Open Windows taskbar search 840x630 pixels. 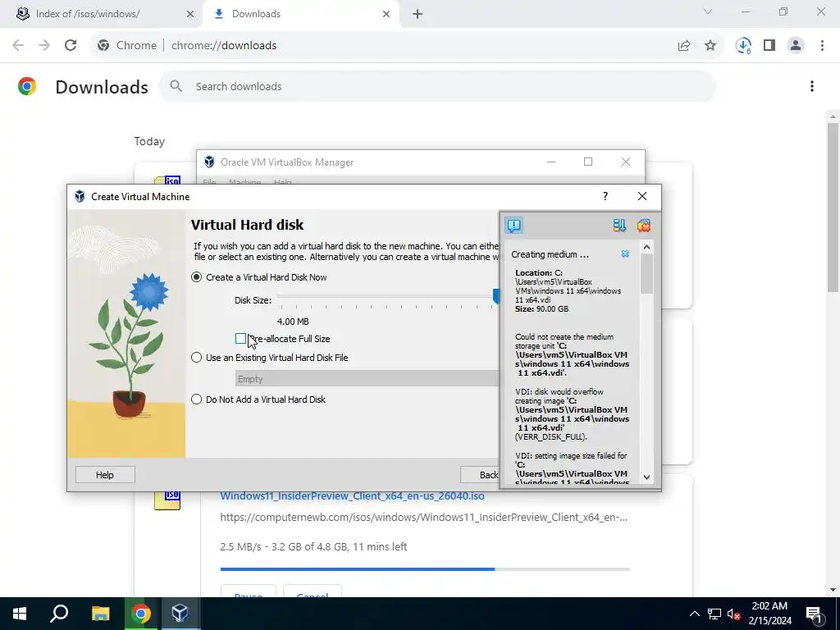pos(59,614)
